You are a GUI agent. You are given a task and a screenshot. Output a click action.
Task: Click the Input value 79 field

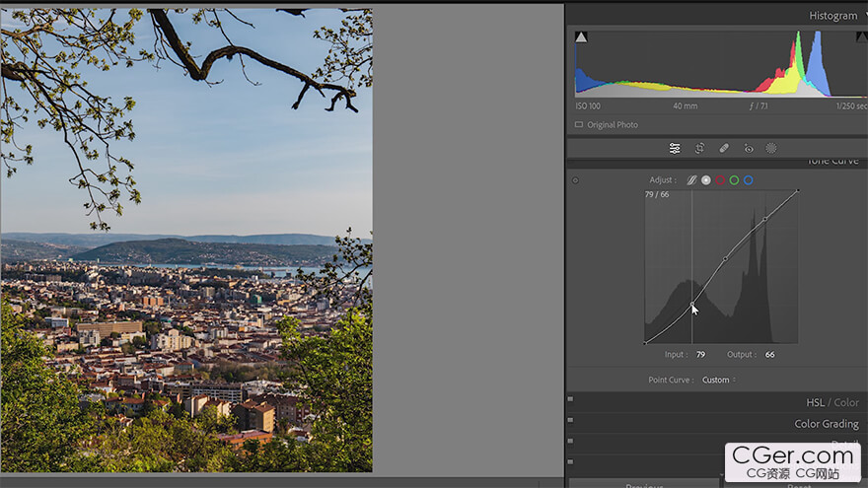[x=701, y=355]
